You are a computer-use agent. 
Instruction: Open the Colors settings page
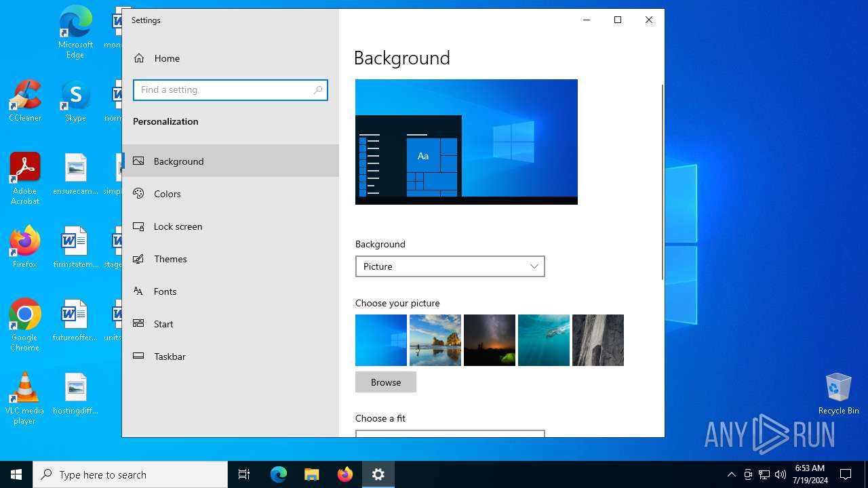[x=231, y=194]
